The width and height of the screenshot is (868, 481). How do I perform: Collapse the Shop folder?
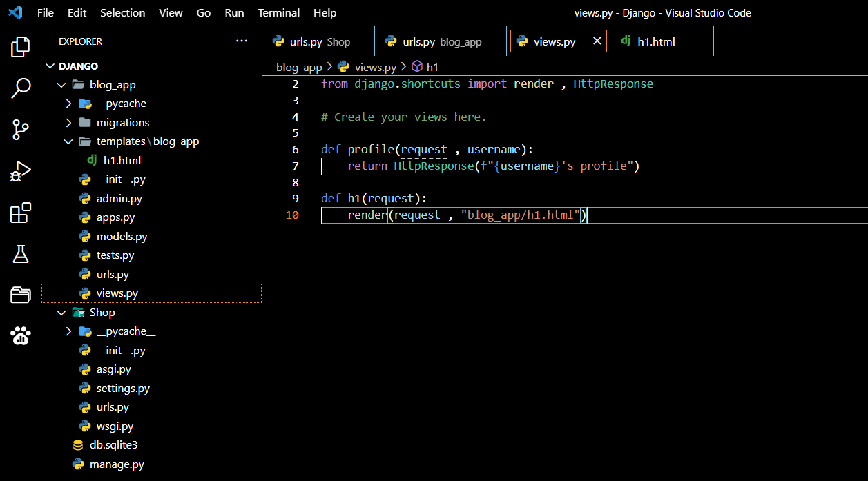pyautogui.click(x=62, y=313)
